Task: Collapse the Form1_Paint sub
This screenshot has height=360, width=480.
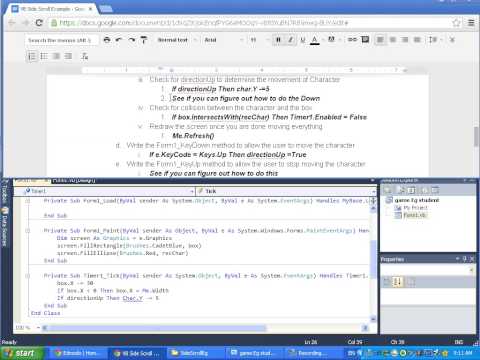Action: click(28, 230)
